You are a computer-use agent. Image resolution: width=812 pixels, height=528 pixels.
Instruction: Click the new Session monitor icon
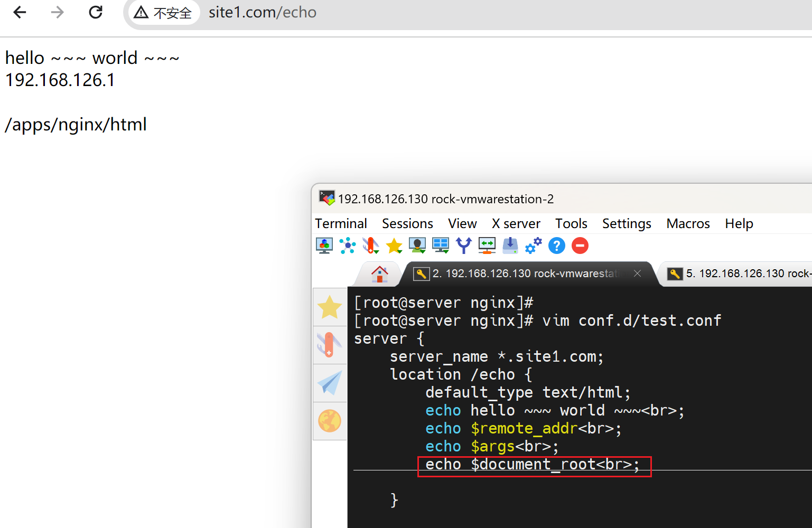324,246
